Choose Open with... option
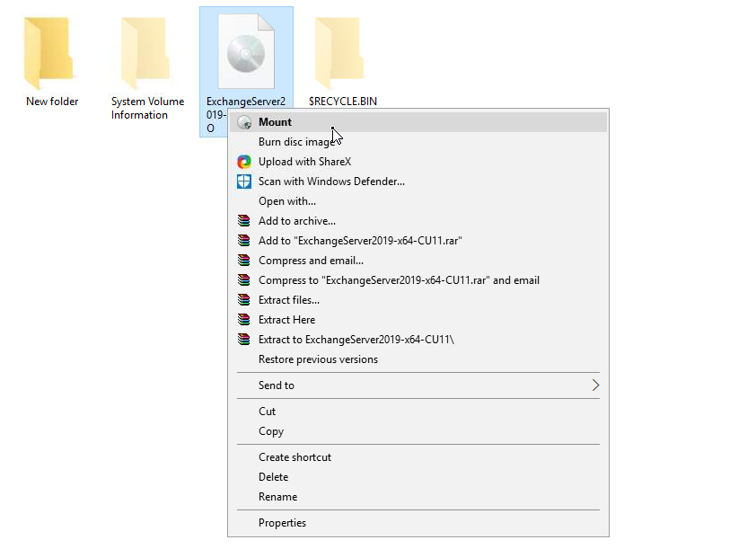The width and height of the screenshot is (756, 558). (x=418, y=201)
